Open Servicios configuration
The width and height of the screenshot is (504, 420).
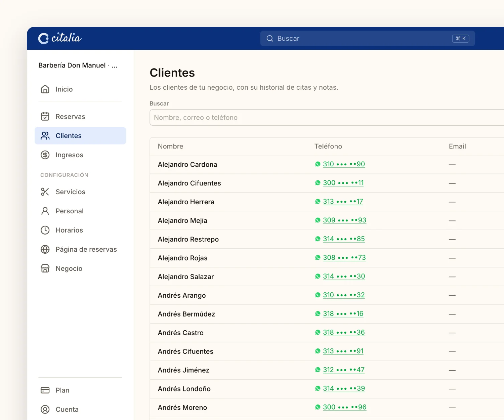point(80,192)
